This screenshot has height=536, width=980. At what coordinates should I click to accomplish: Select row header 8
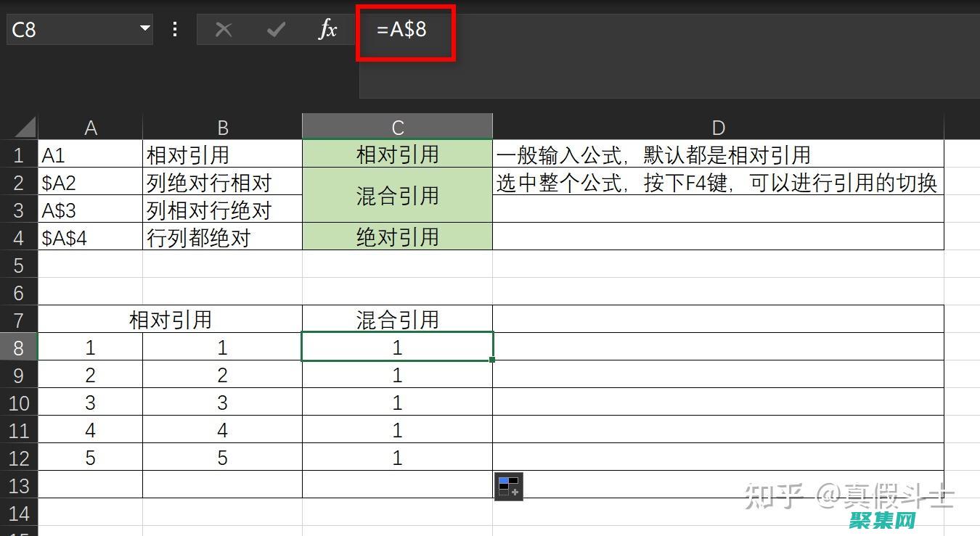(19, 347)
